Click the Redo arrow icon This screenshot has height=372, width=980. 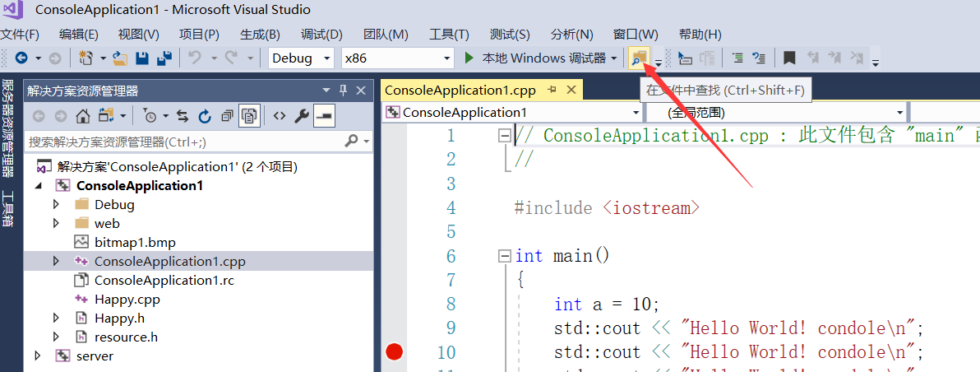click(231, 58)
